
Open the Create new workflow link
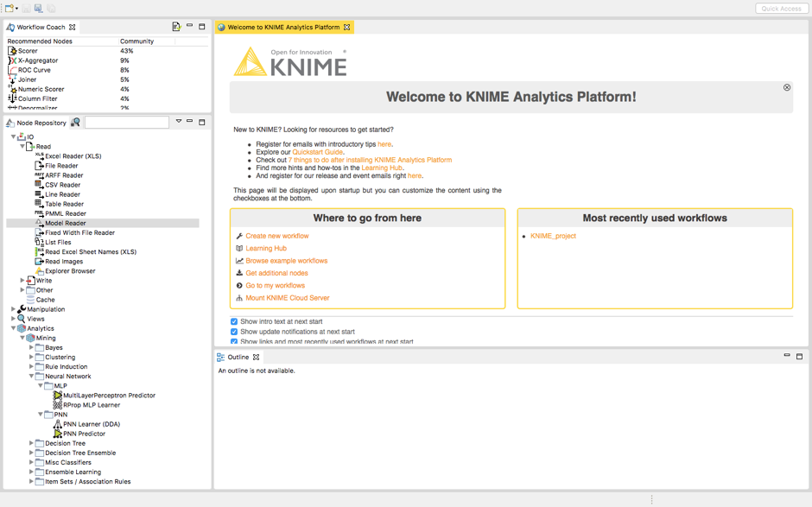[x=276, y=236]
